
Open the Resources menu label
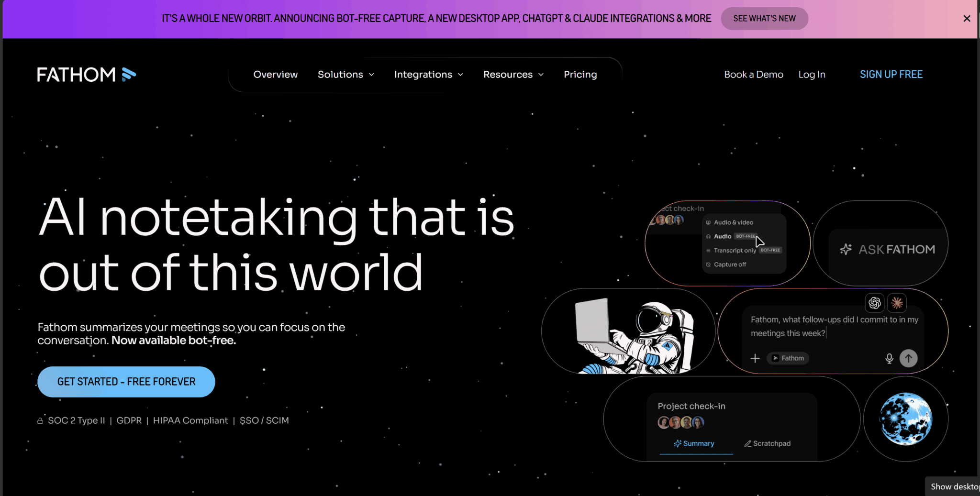click(508, 74)
